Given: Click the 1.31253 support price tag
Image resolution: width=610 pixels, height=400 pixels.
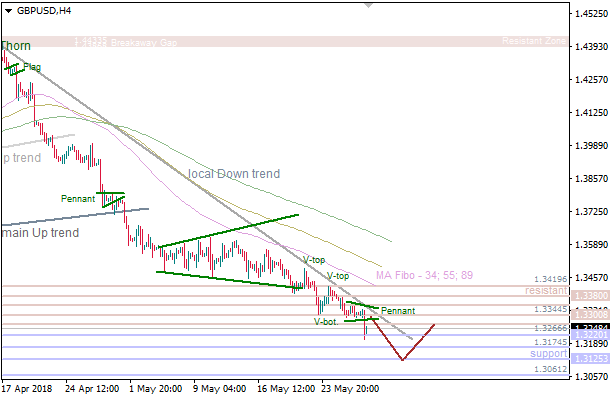Looking at the screenshot, I should [587, 358].
